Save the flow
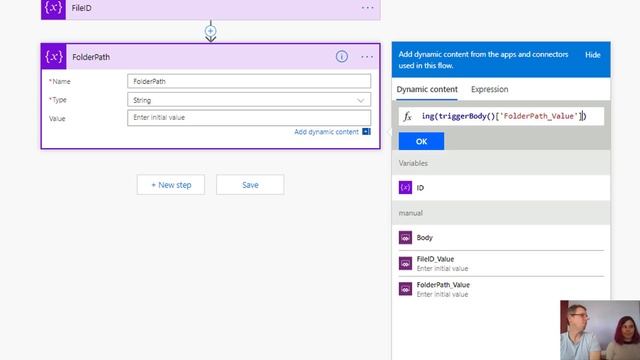Viewport: 640px width, 360px height. 250,185
